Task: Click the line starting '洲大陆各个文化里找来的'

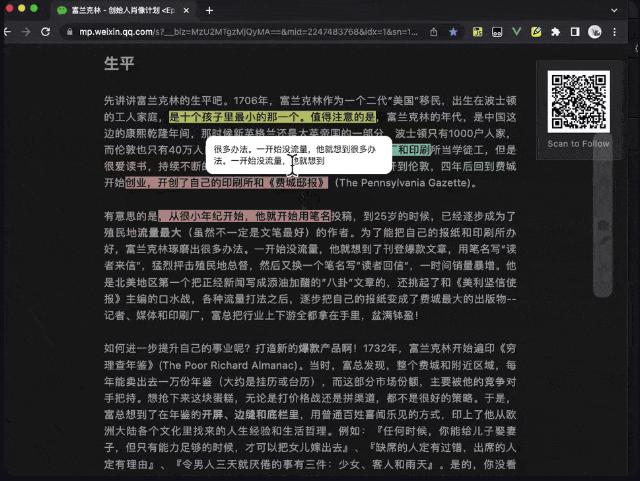Action: pyautogui.click(x=310, y=431)
